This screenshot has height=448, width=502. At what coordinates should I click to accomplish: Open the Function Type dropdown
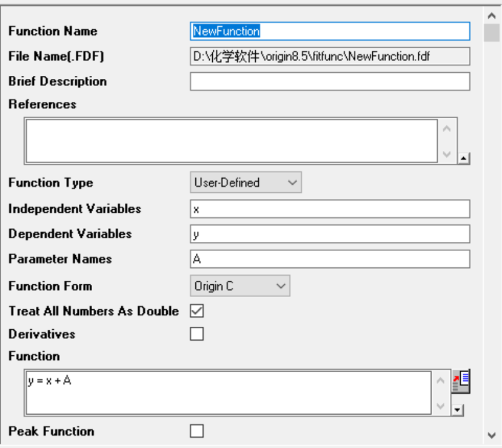coord(246,182)
